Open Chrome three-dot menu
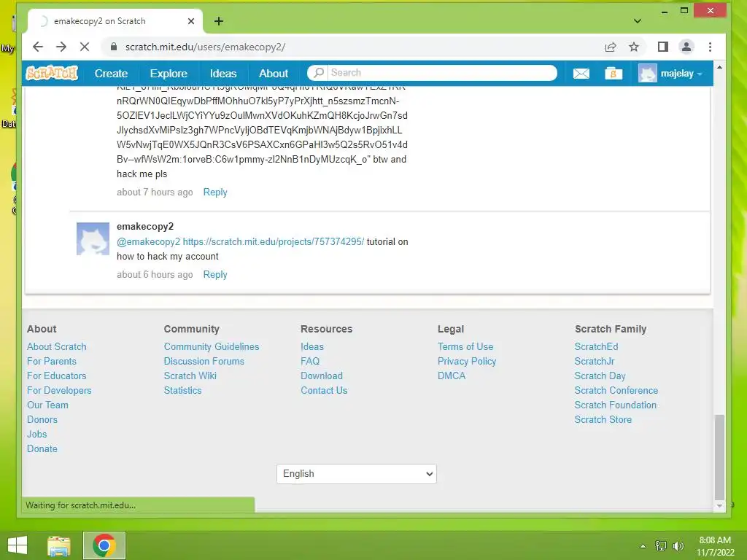Viewport: 747px width, 560px height. tap(710, 47)
